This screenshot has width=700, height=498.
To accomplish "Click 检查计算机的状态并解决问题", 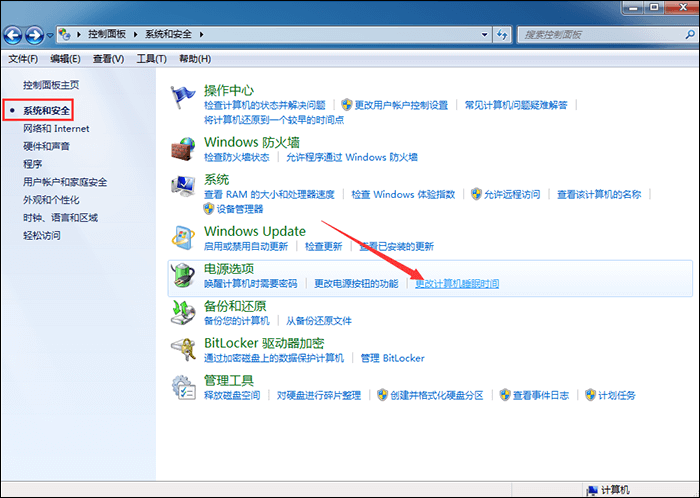I will (x=265, y=105).
